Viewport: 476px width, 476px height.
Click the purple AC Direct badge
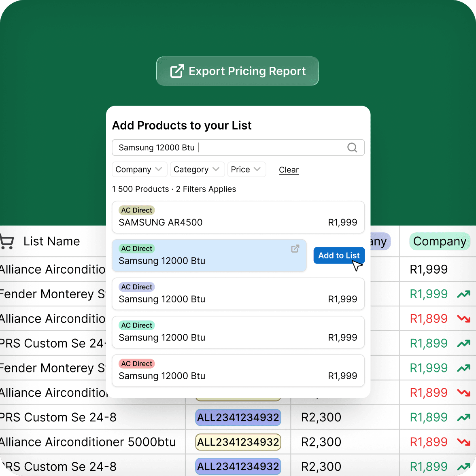click(136, 287)
